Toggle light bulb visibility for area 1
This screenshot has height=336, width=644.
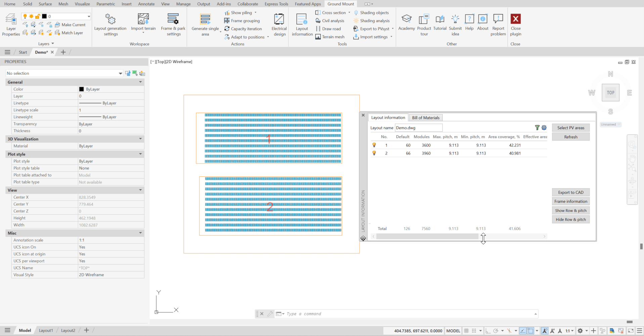(374, 145)
